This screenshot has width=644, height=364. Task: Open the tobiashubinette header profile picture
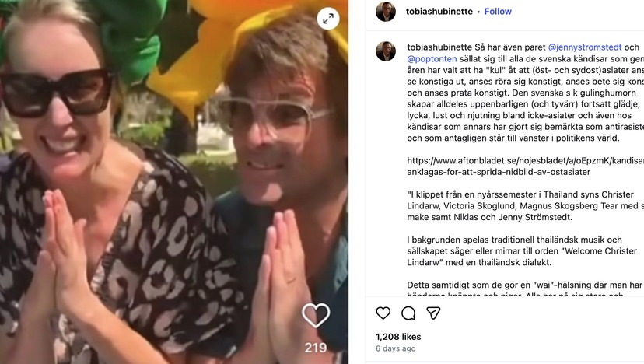coord(386,12)
